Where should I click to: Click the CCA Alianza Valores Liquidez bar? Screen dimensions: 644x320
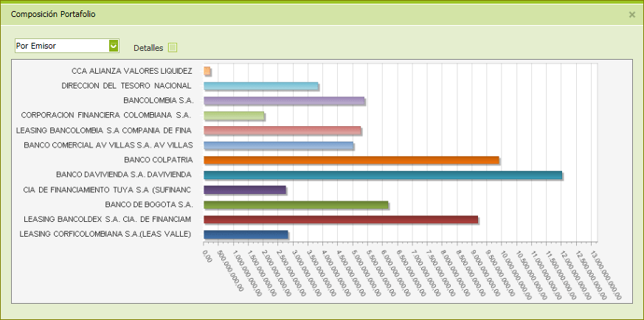pyautogui.click(x=207, y=71)
